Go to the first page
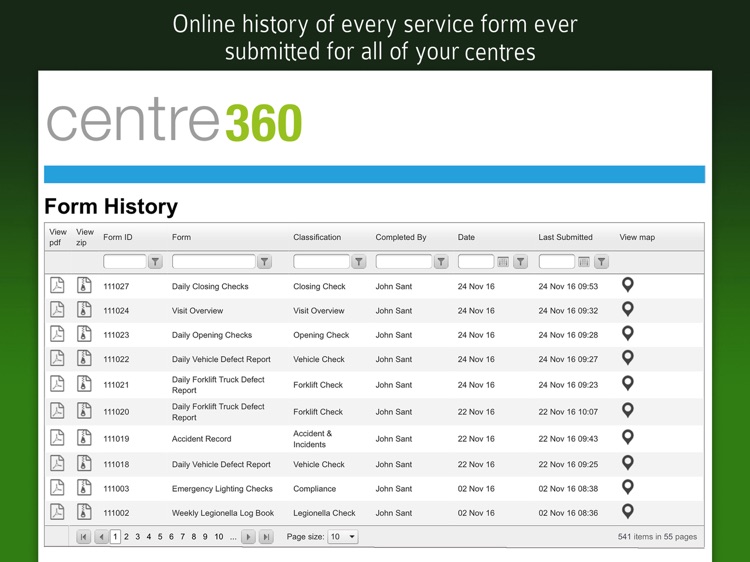The image size is (750, 562). click(x=83, y=537)
